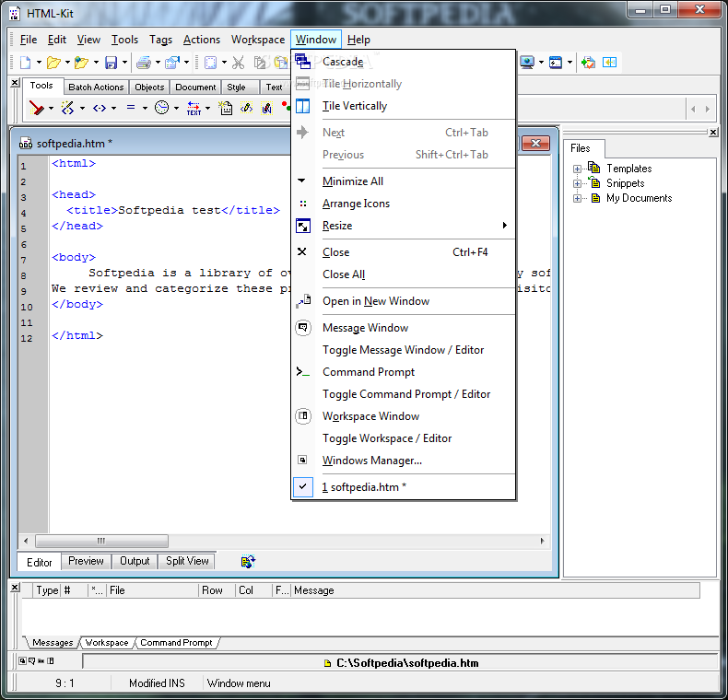This screenshot has height=700, width=728.
Task: Click the New document toolbar icon
Action: click(x=25, y=63)
